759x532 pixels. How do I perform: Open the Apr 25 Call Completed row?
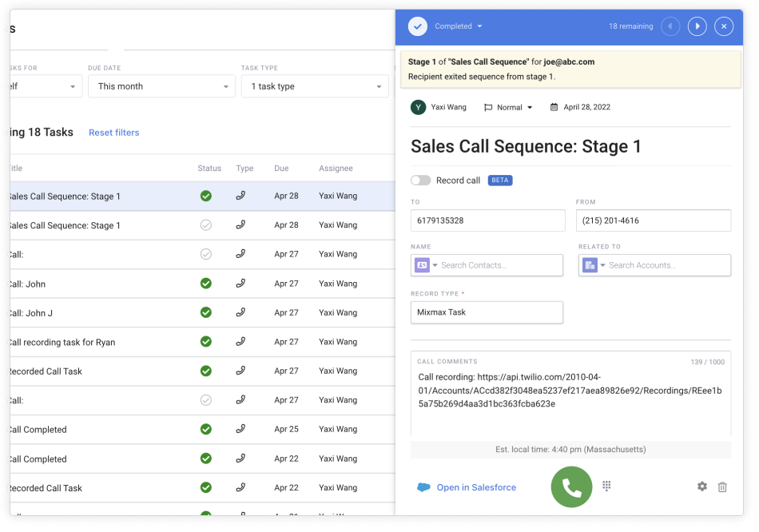click(x=202, y=429)
